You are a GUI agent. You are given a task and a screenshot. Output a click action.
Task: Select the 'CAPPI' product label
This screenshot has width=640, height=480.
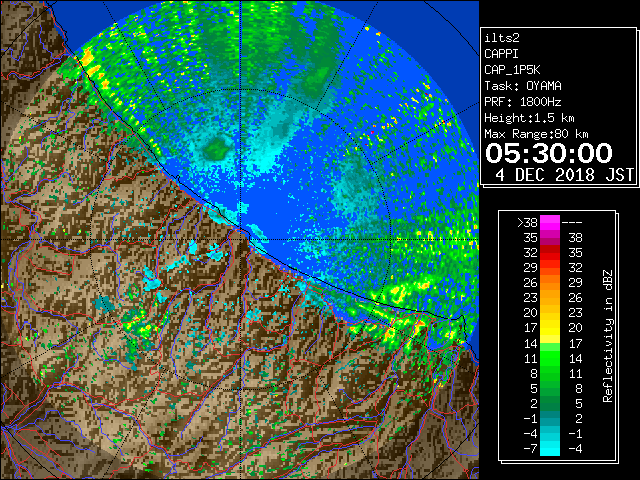(501, 54)
